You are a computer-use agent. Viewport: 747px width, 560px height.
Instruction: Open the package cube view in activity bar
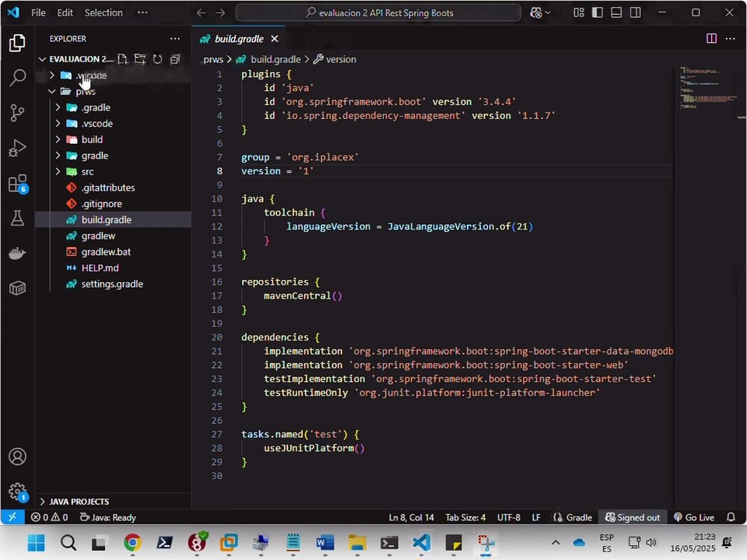coord(17,288)
